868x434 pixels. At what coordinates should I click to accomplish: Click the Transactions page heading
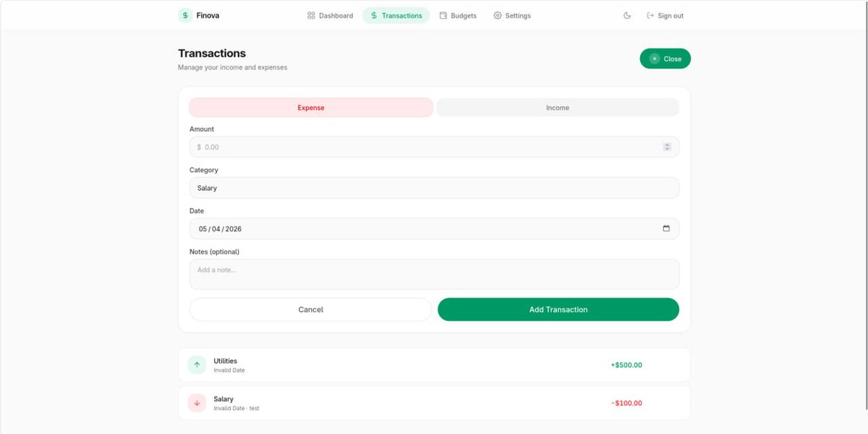[x=212, y=54]
